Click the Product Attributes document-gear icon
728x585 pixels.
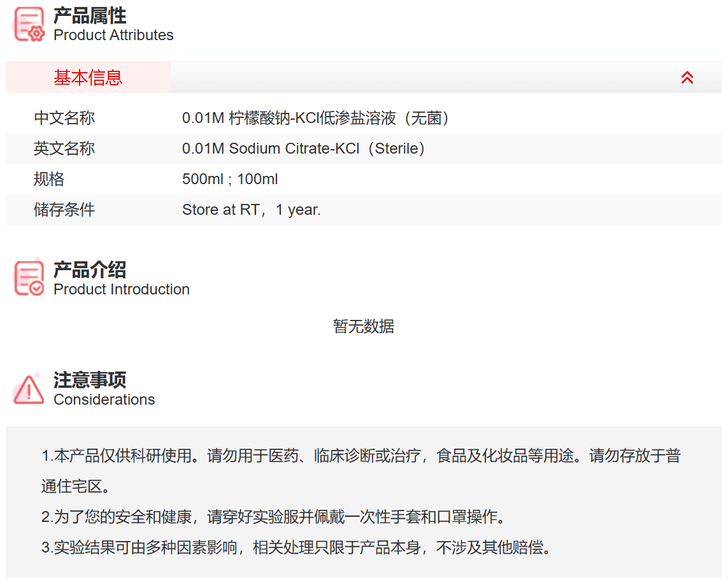[x=29, y=24]
